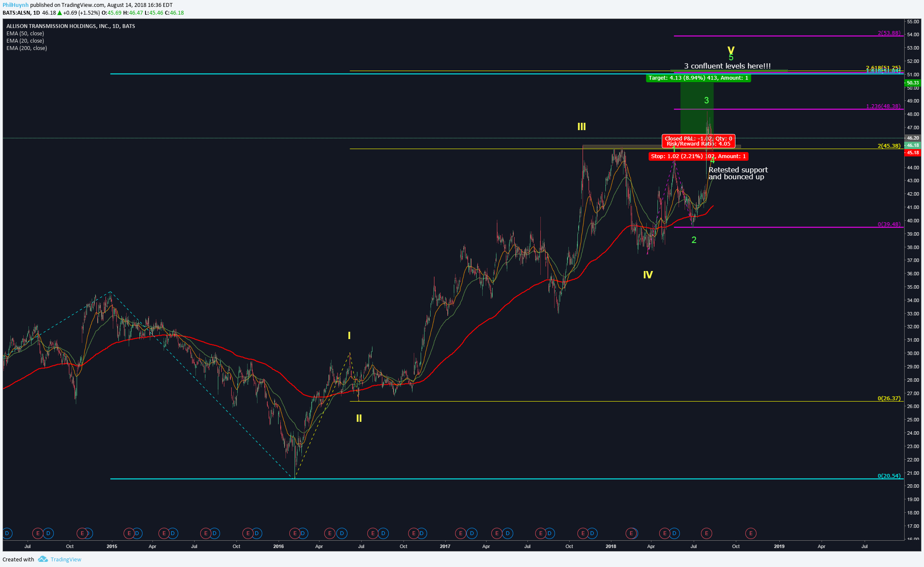
Task: Click the earnings marker near late April 2017
Action: pyautogui.click(x=497, y=533)
